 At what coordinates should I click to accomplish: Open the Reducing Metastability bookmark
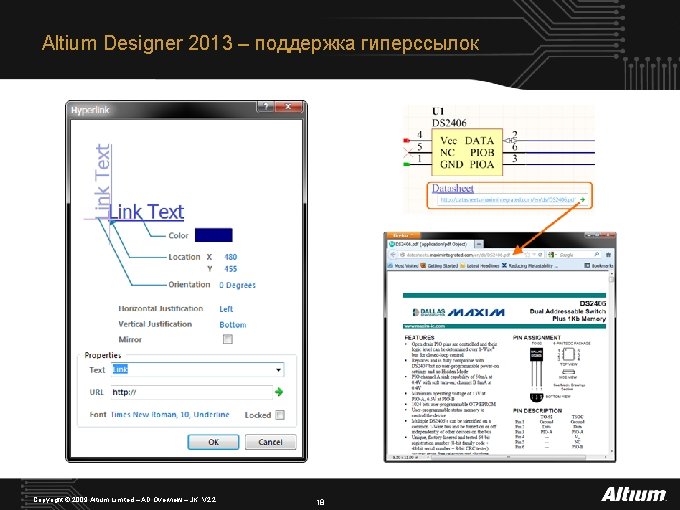click(529, 265)
